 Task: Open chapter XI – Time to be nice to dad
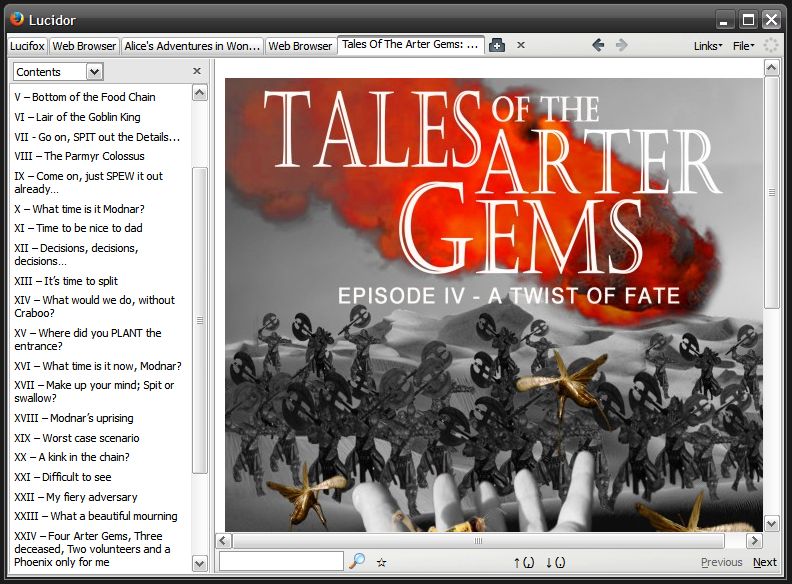(x=78, y=228)
